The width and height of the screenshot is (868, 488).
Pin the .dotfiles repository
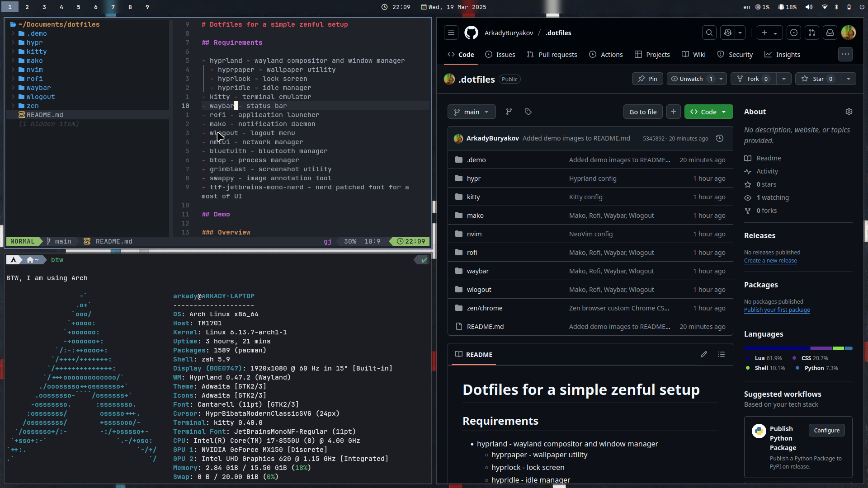[x=647, y=78]
